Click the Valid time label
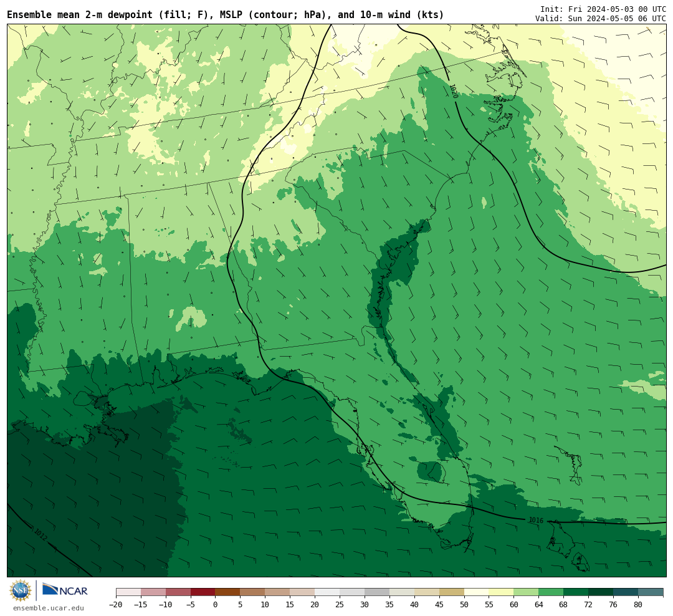This screenshot has width=673, height=616. [x=601, y=19]
